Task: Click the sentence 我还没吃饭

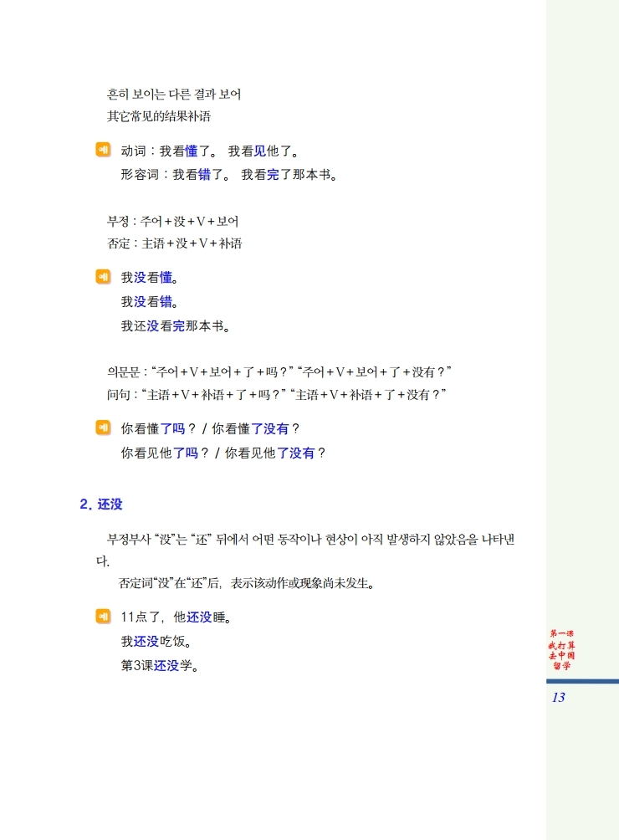Action: tap(156, 641)
